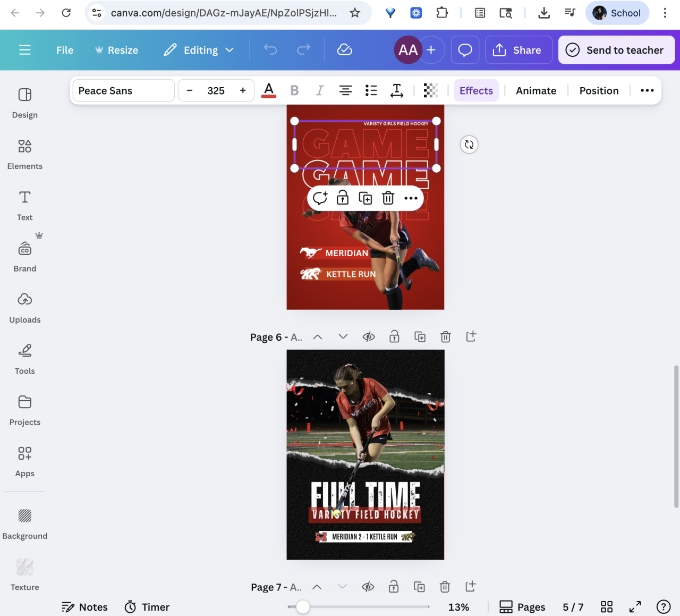Viewport: 680px width, 616px height.
Task: Open more options for selected element
Action: [x=411, y=198]
